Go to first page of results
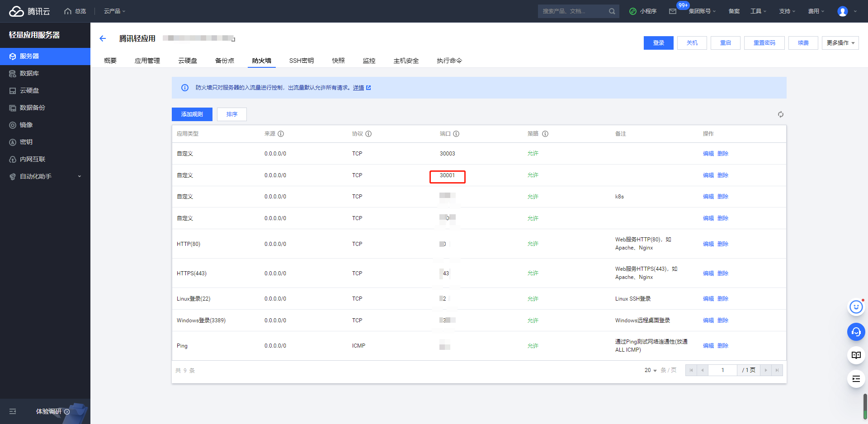The image size is (868, 424). [691, 370]
